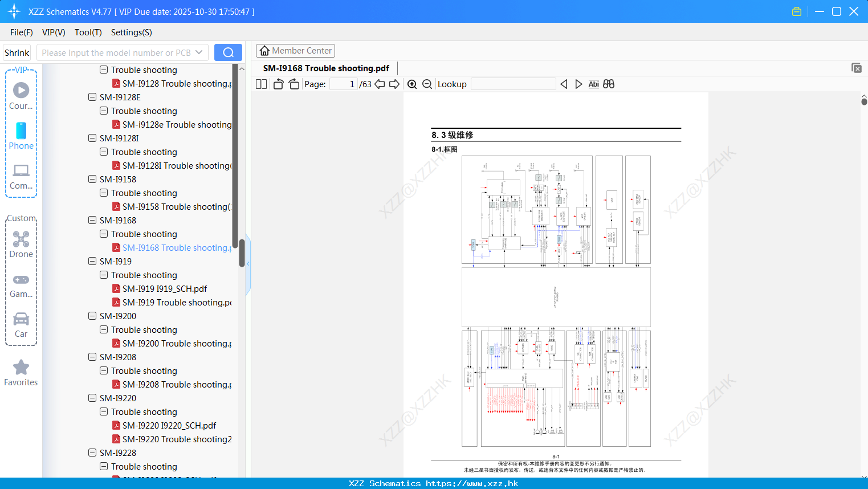This screenshot has width=868, height=489.
Task: Collapse SM-I9128E tree node
Action: [x=92, y=97]
